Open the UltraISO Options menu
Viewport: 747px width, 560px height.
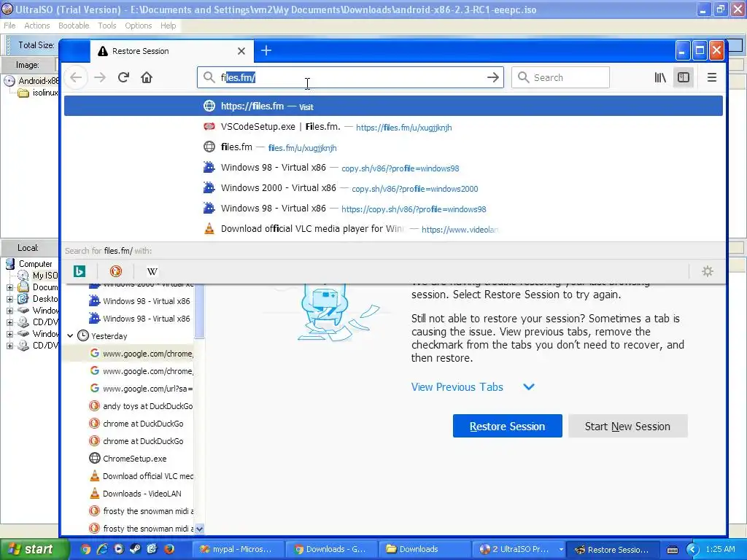[x=138, y=26]
